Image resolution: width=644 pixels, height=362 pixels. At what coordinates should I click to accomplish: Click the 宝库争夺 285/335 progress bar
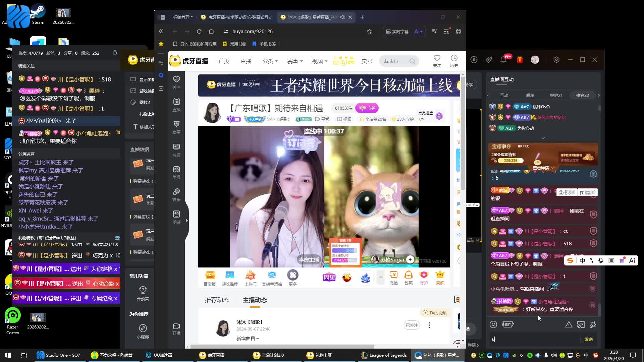click(511, 161)
